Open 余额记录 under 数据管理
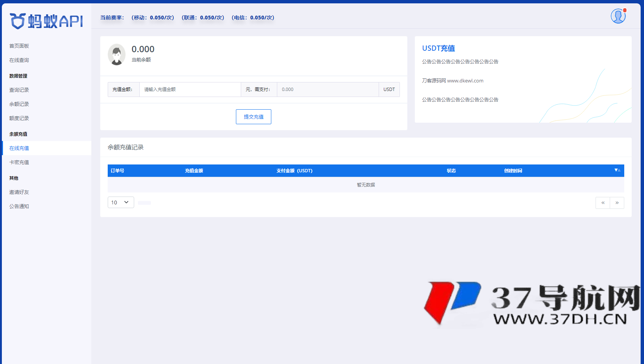This screenshot has width=644, height=364. [x=19, y=104]
